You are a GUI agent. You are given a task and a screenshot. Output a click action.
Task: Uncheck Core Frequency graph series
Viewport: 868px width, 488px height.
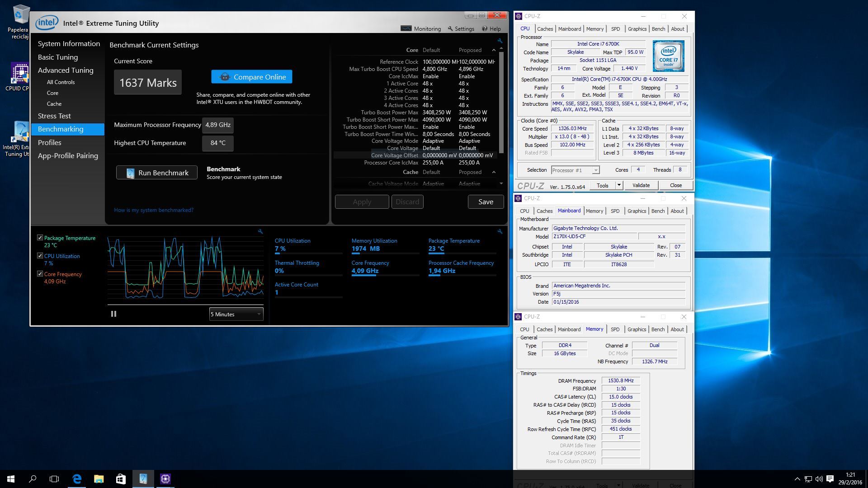tap(40, 273)
